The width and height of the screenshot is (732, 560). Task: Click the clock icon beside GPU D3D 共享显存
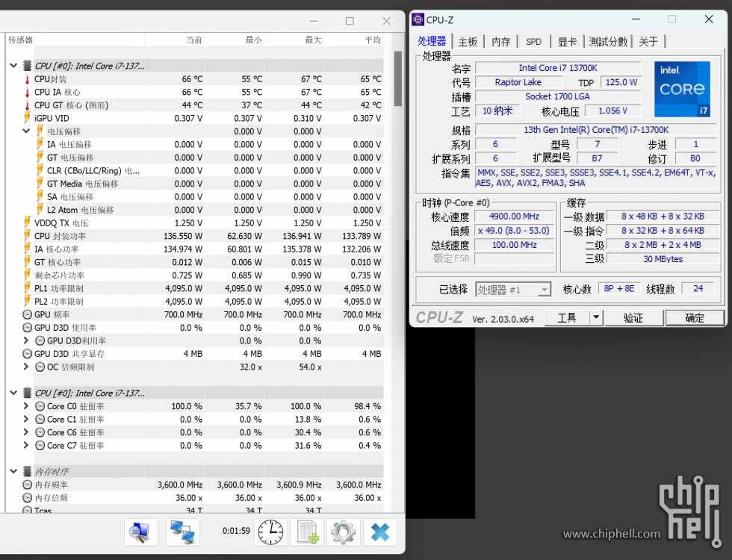[x=28, y=354]
